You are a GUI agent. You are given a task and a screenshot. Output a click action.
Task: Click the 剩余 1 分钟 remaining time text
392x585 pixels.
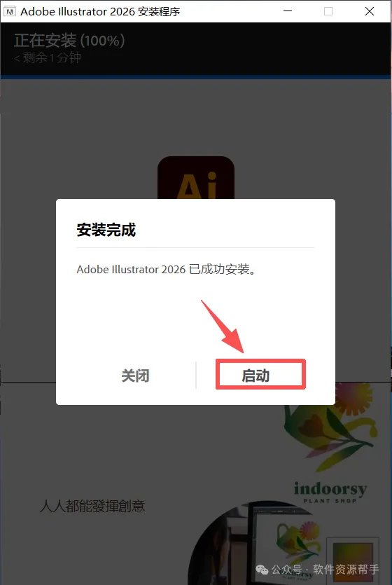pyautogui.click(x=48, y=58)
